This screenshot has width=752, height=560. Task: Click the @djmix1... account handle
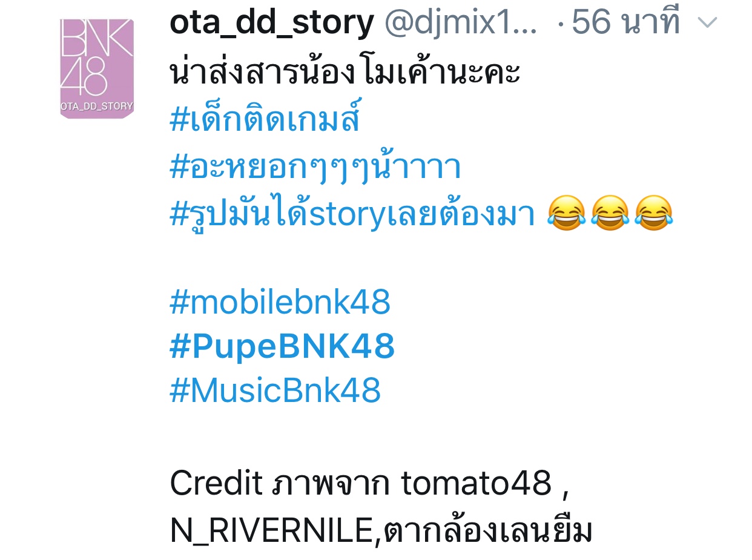click(x=461, y=24)
